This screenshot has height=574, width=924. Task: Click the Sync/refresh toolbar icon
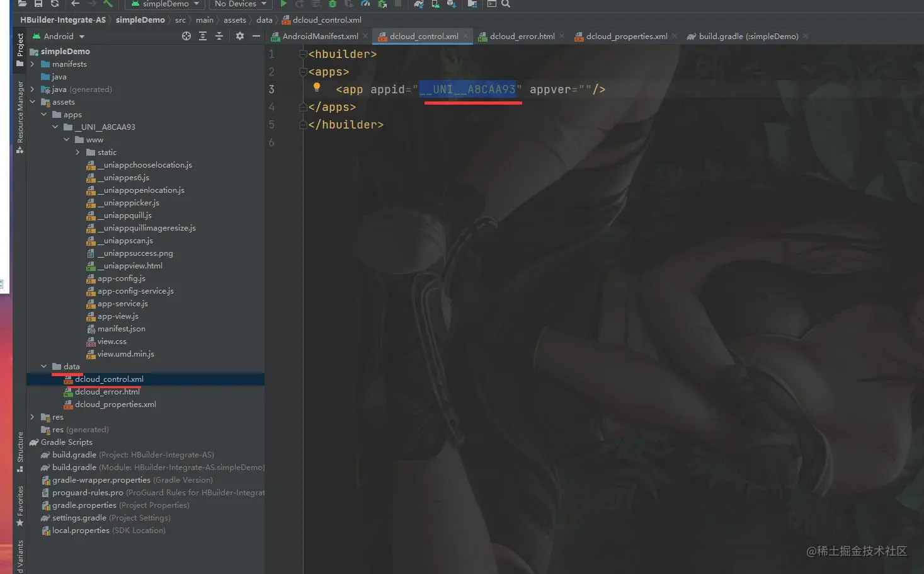click(55, 3)
